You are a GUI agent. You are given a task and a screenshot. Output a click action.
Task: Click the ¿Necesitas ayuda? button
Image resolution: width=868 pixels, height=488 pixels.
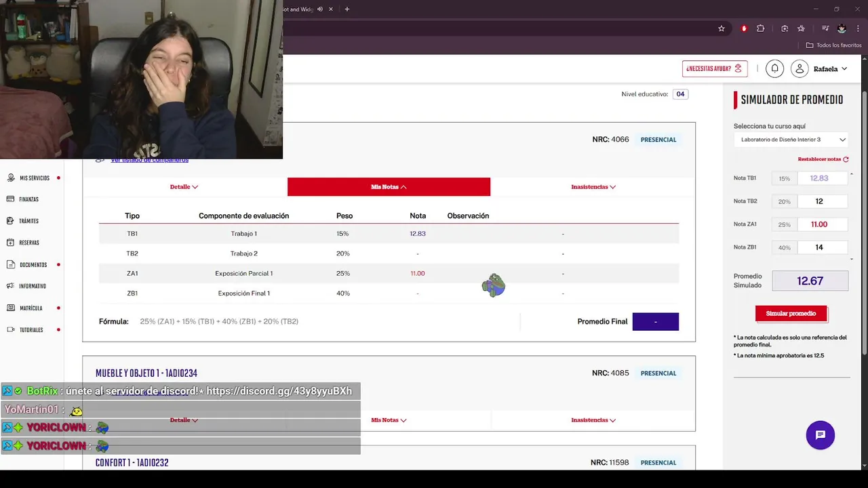(x=715, y=68)
